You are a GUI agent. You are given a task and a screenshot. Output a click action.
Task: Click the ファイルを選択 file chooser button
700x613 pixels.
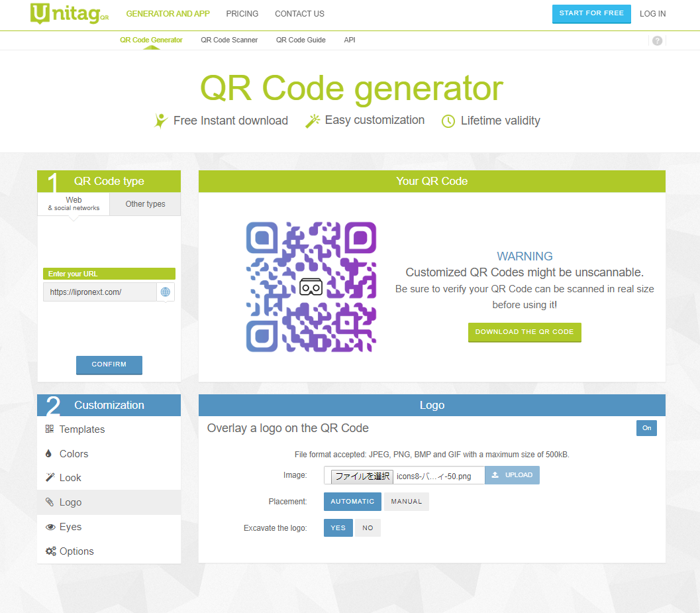tap(362, 476)
